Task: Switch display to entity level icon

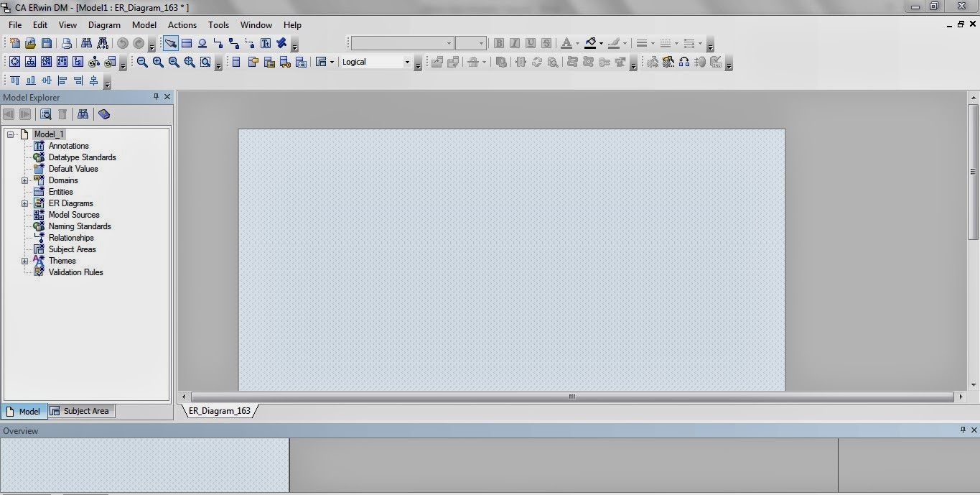Action: [x=237, y=63]
